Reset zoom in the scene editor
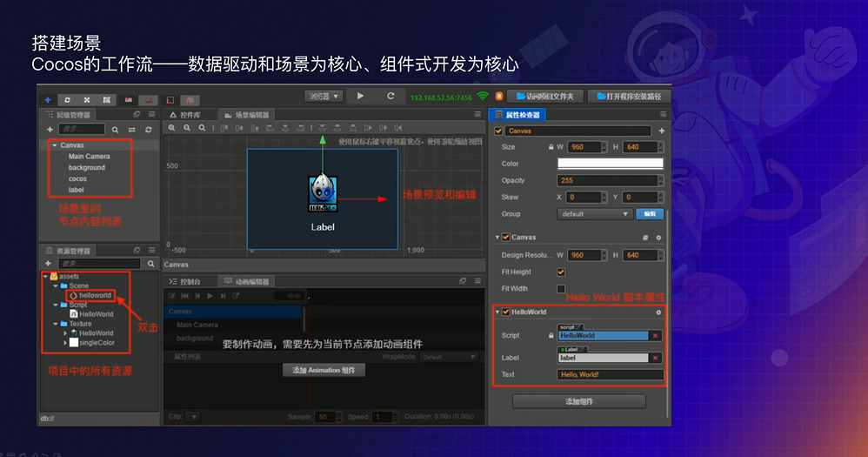Viewport: 868px width, 457px height. [x=202, y=128]
